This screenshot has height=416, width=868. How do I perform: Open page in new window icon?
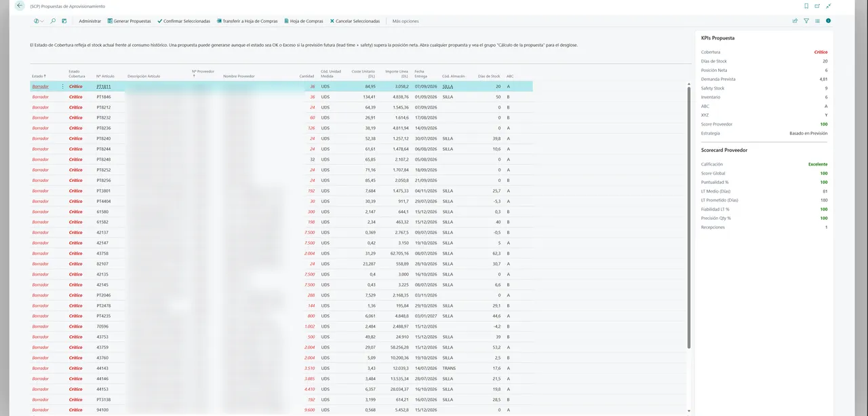click(x=817, y=5)
